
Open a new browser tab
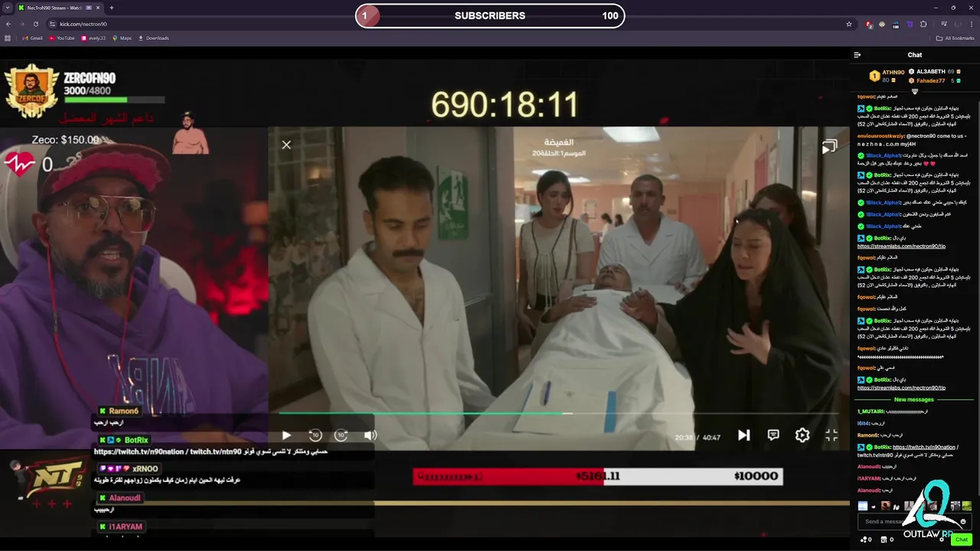pyautogui.click(x=111, y=8)
